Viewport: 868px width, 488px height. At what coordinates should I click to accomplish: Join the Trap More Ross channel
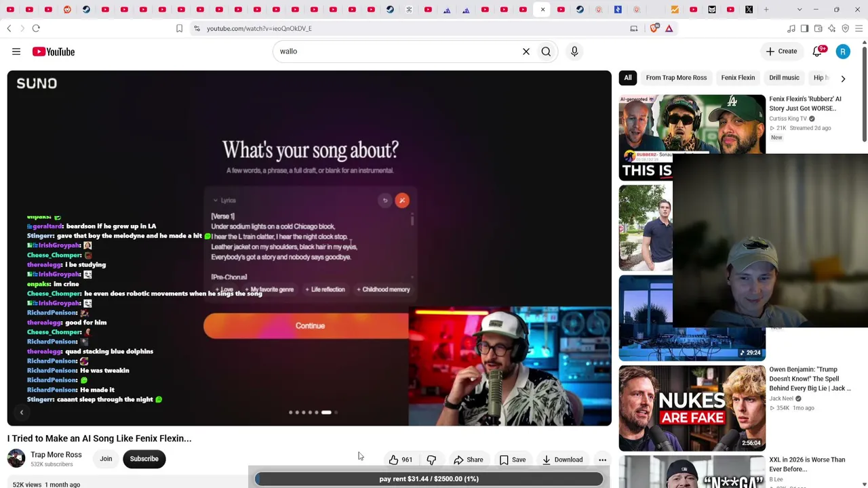point(106,459)
